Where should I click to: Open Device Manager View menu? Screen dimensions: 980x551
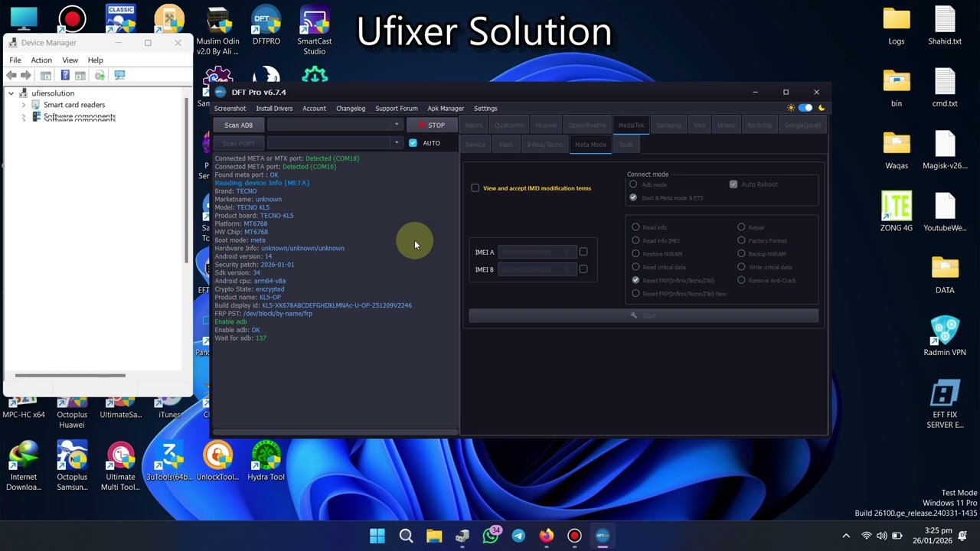pos(70,60)
